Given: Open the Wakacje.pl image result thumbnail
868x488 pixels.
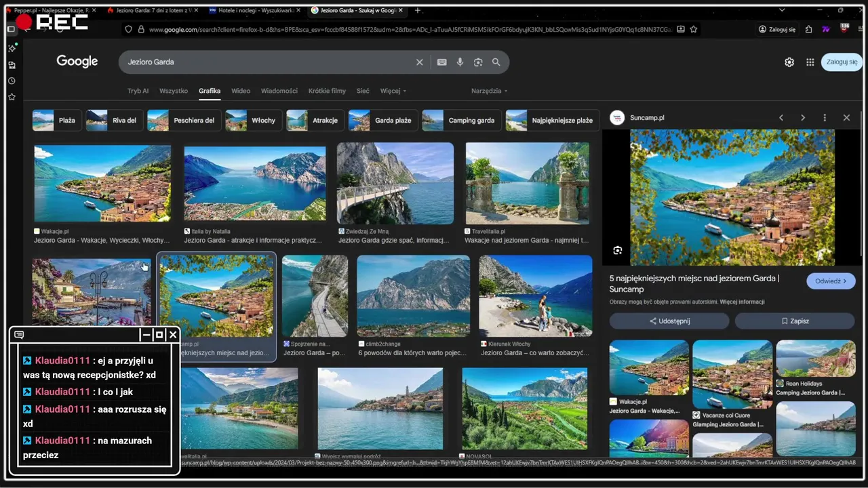Looking at the screenshot, I should coord(102,183).
